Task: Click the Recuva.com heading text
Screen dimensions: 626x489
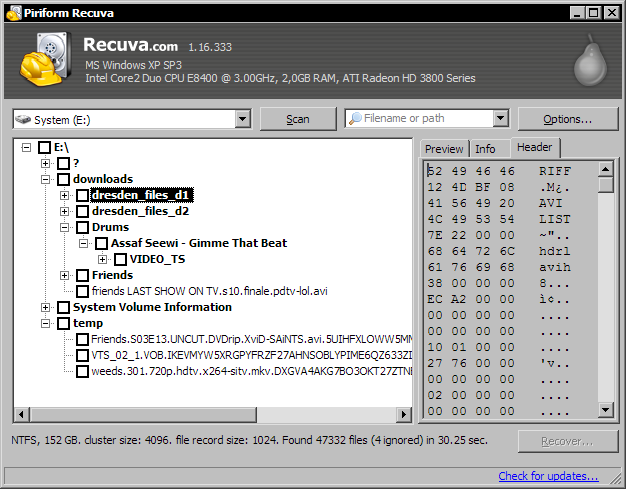Action: point(131,45)
